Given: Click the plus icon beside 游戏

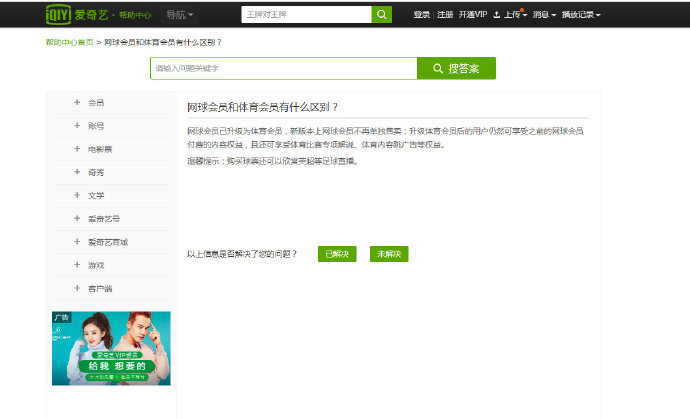Looking at the screenshot, I should click(x=77, y=265).
